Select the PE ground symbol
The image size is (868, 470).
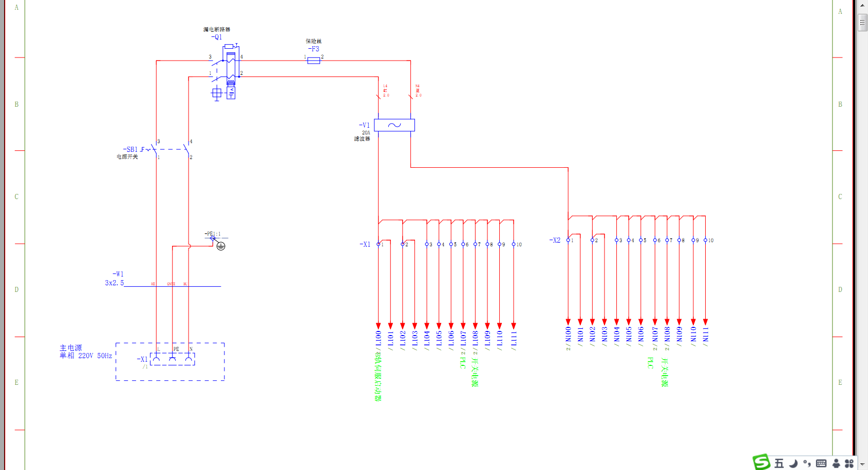click(x=221, y=246)
